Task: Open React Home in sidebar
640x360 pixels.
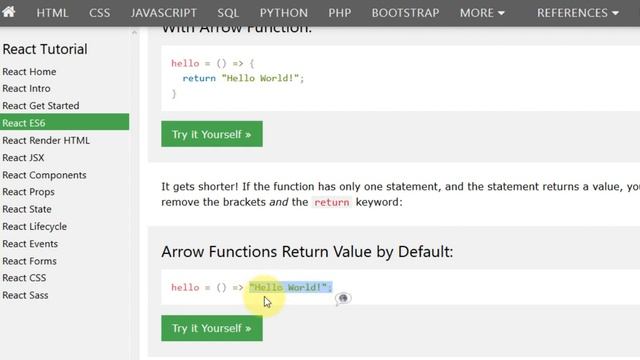Action: tap(29, 71)
